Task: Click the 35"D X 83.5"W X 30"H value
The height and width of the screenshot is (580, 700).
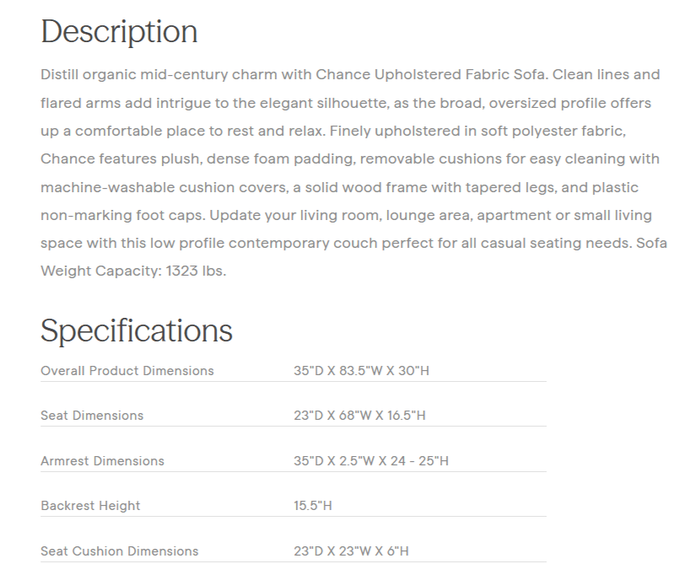Action: coord(361,371)
